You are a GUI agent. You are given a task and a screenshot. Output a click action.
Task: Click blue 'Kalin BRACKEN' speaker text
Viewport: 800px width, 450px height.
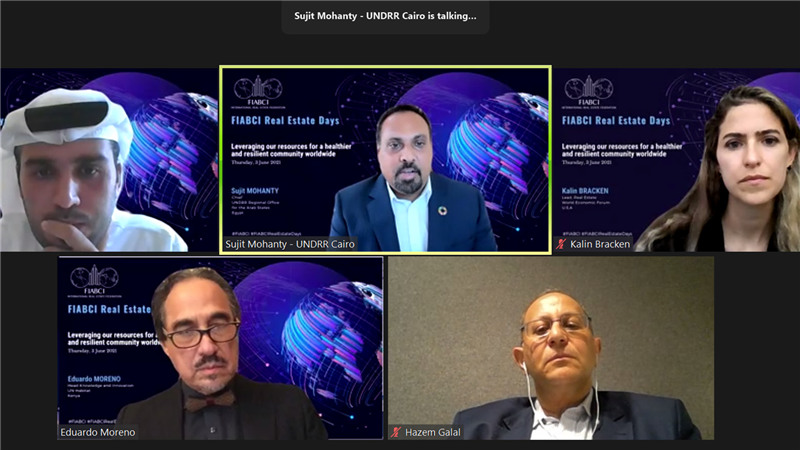(585, 191)
